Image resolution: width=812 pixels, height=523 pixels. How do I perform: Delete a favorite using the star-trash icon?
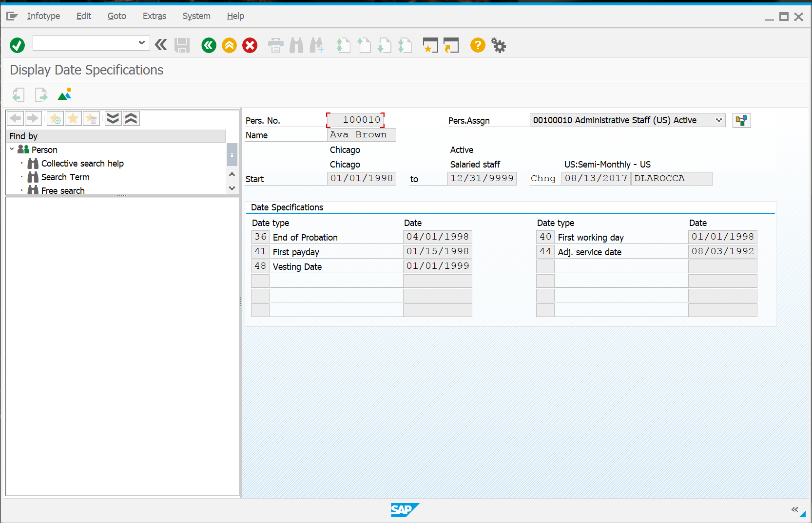(x=91, y=118)
